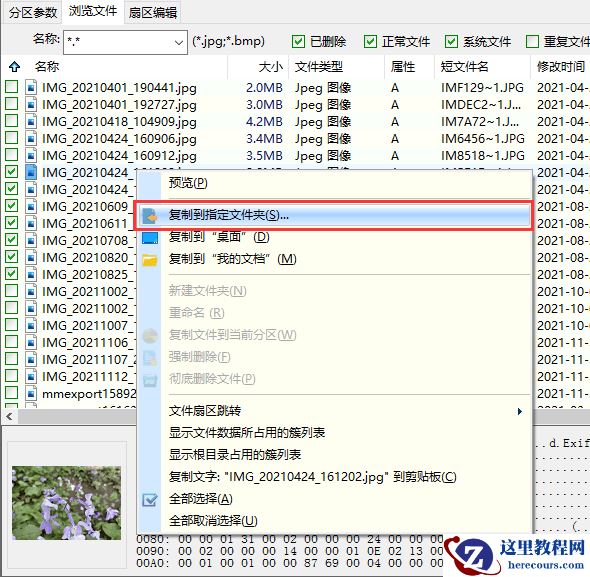Check the box for IMG_20210418_104909.jpg

click(12, 121)
